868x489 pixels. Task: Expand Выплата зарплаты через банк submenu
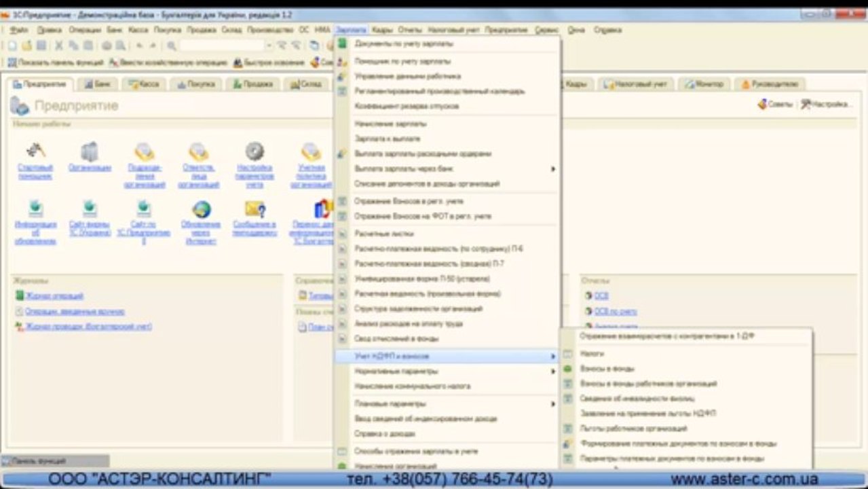click(x=448, y=168)
